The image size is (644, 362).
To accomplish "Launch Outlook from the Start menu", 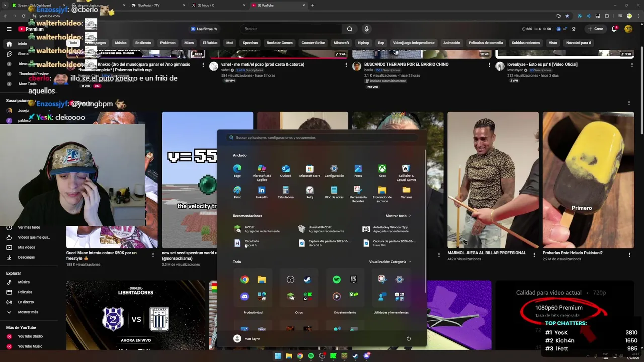I will pyautogui.click(x=286, y=171).
